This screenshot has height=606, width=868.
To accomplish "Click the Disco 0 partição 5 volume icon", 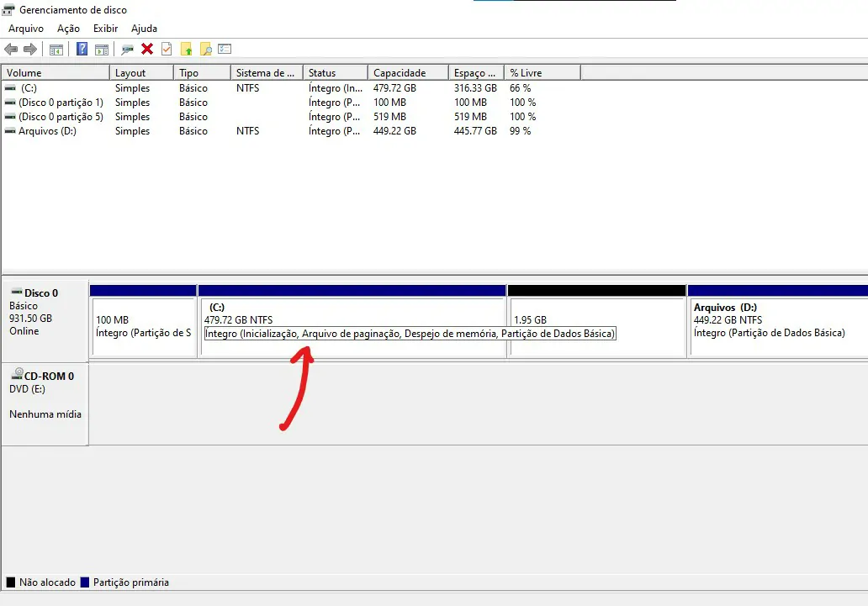I will (10, 117).
